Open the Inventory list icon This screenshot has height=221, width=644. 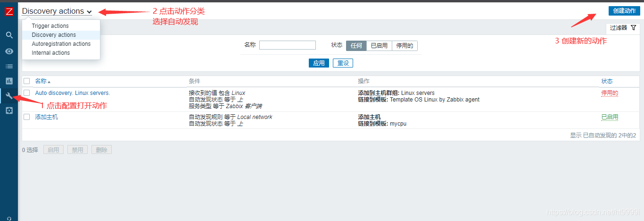click(x=9, y=66)
